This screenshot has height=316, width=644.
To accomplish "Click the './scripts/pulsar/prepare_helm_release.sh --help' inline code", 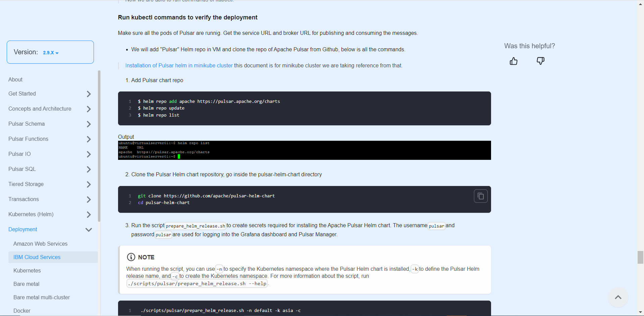I will (x=197, y=283).
